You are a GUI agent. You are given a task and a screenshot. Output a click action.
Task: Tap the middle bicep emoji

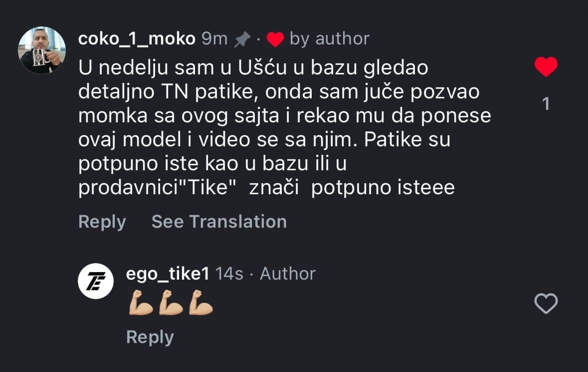(170, 304)
